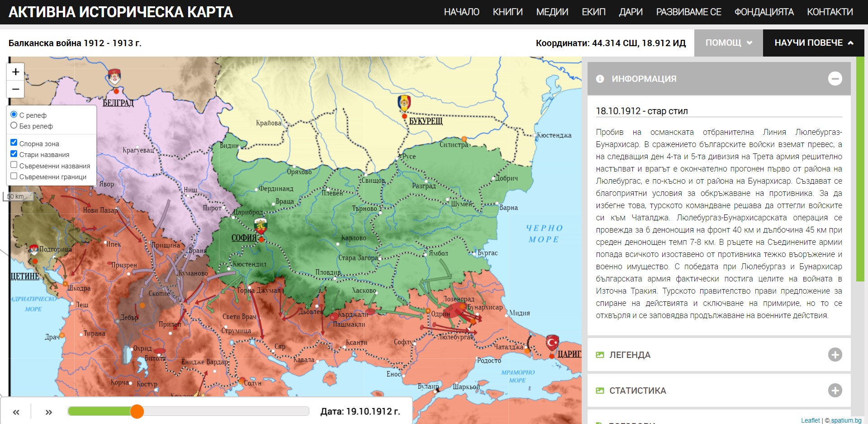Click the orange timeline slider handle
The height and width of the screenshot is (424, 868).
tap(137, 411)
